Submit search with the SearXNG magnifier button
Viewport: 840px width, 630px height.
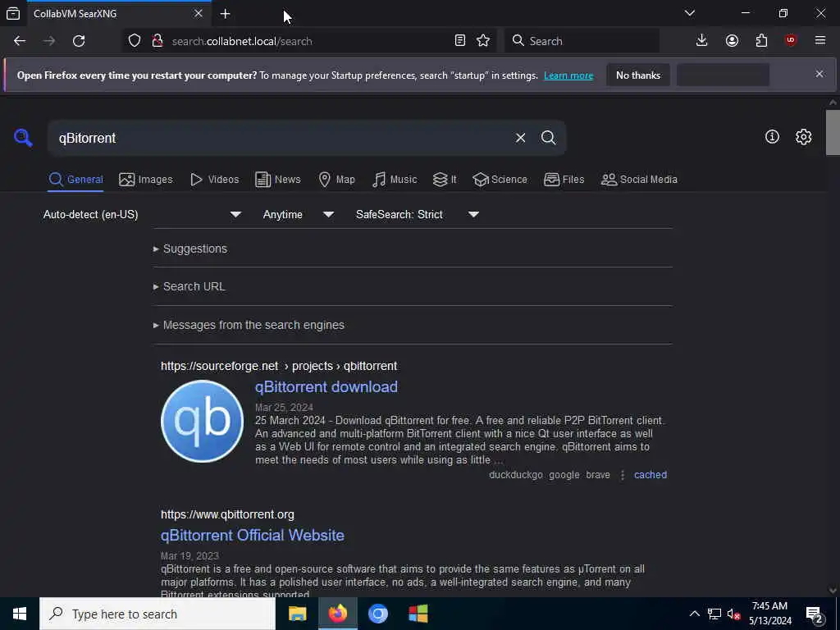(x=548, y=138)
